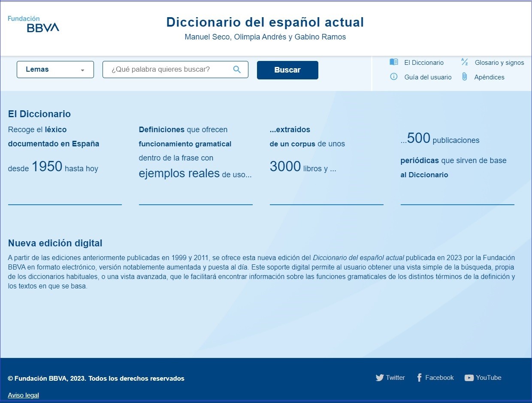This screenshot has height=403, width=532.
Task: Click the 'al Diccionario' bold text
Action: click(424, 175)
